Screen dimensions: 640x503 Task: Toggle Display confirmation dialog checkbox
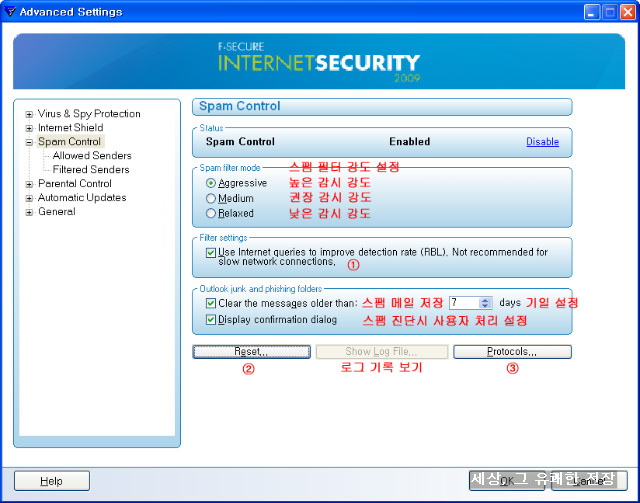[x=211, y=320]
